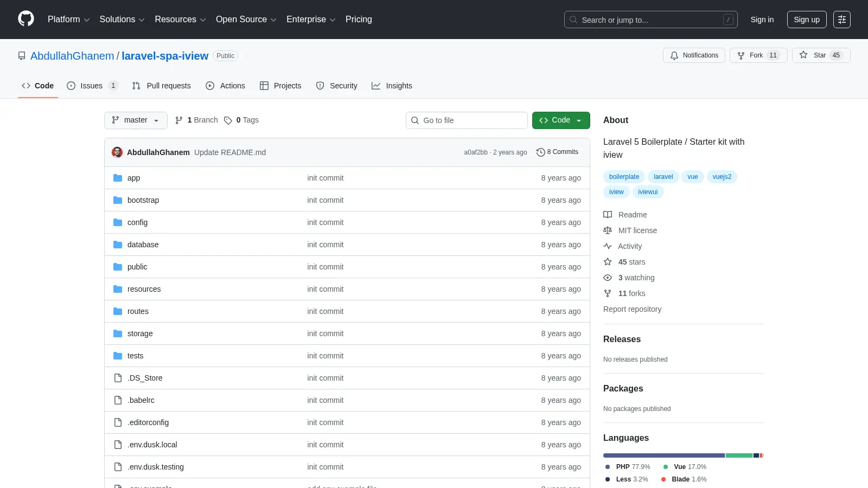Click the Notifications bell icon
The height and width of the screenshot is (488, 868).
(674, 55)
